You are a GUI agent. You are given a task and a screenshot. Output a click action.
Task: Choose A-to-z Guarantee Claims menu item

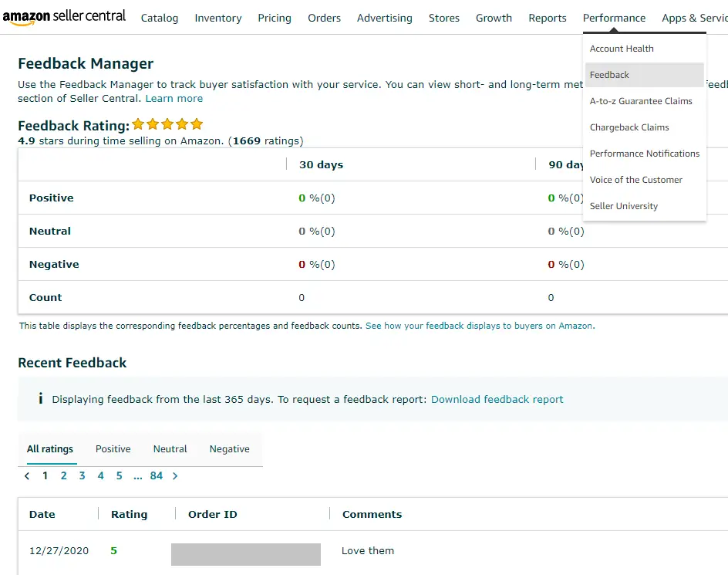[641, 101]
